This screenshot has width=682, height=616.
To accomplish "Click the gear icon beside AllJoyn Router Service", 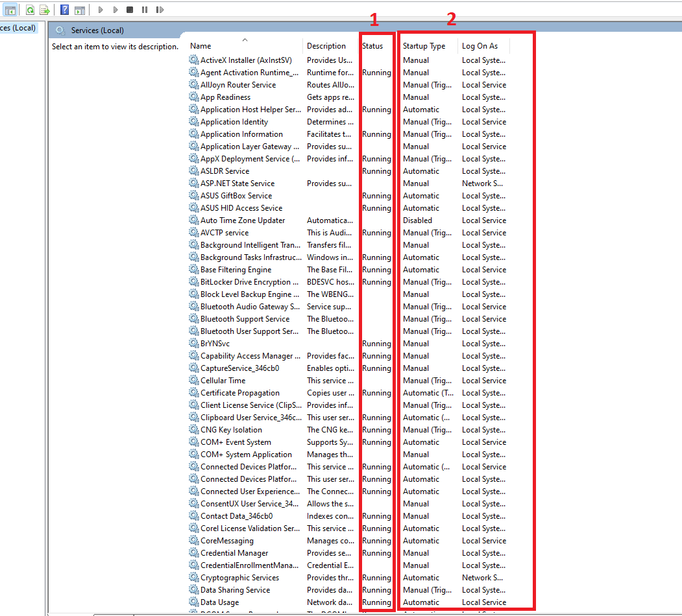I will tap(193, 84).
